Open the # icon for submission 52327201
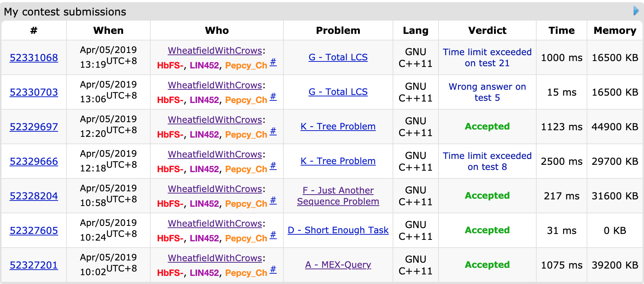Screen dimensions: 644x284 273,270
